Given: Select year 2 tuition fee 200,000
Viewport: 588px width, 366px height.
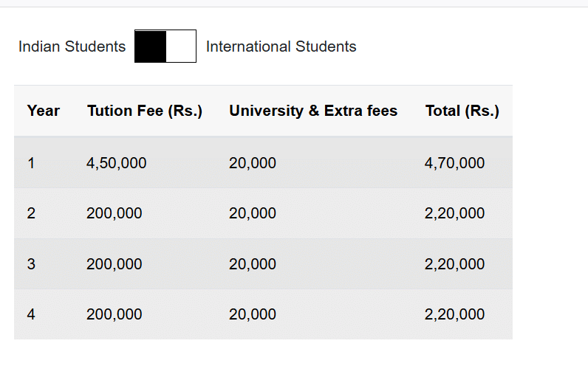Looking at the screenshot, I should click(x=114, y=213).
